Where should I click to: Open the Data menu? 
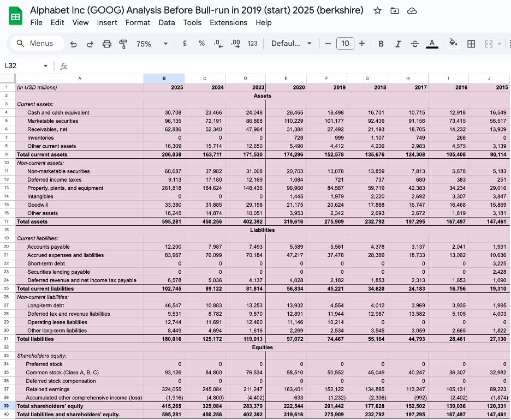[x=167, y=22]
